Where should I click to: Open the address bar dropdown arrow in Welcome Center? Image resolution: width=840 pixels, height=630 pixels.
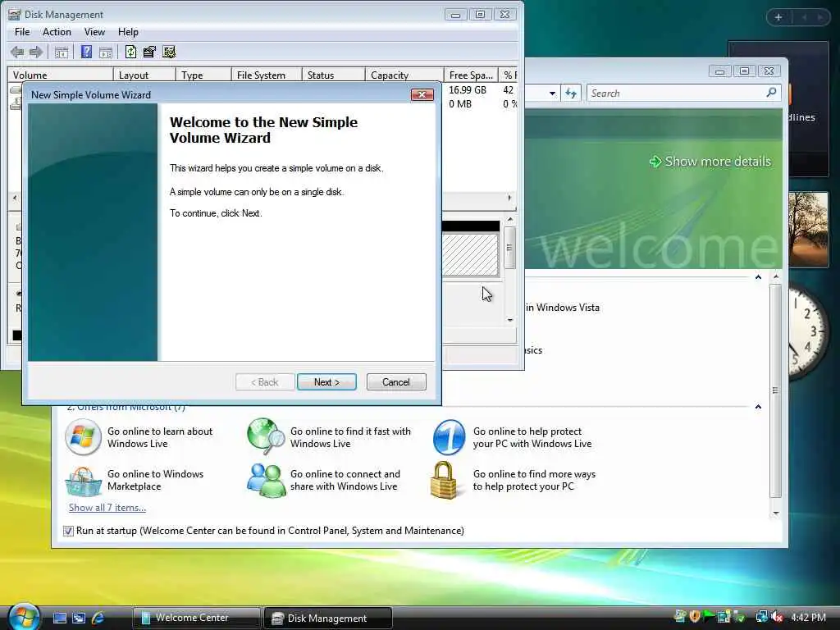pyautogui.click(x=552, y=94)
